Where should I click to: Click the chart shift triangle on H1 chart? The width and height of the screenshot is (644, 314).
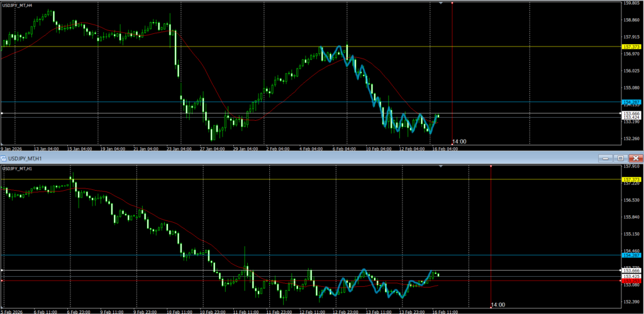(441, 166)
